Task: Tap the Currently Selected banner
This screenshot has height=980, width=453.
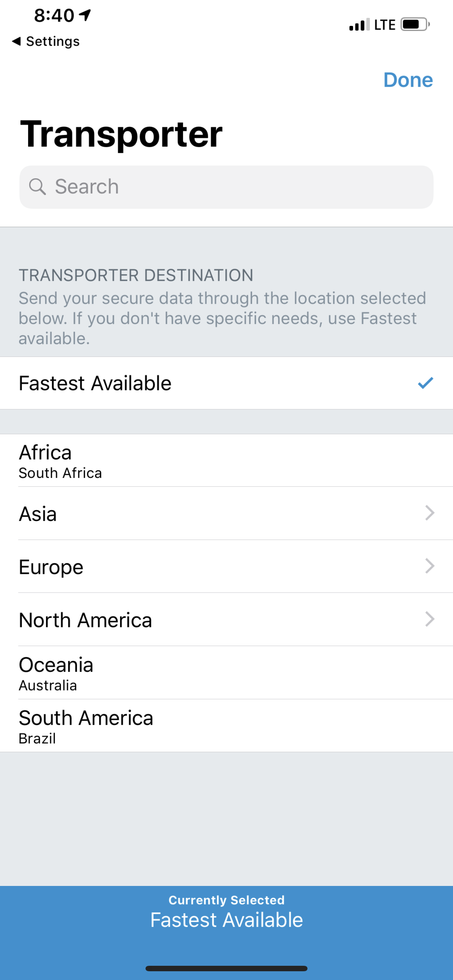Action: tap(226, 913)
